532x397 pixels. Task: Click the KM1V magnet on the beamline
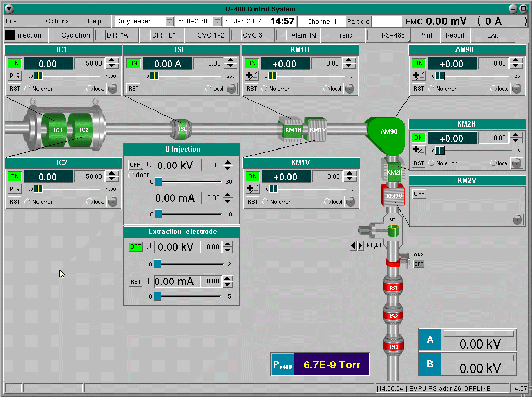317,130
